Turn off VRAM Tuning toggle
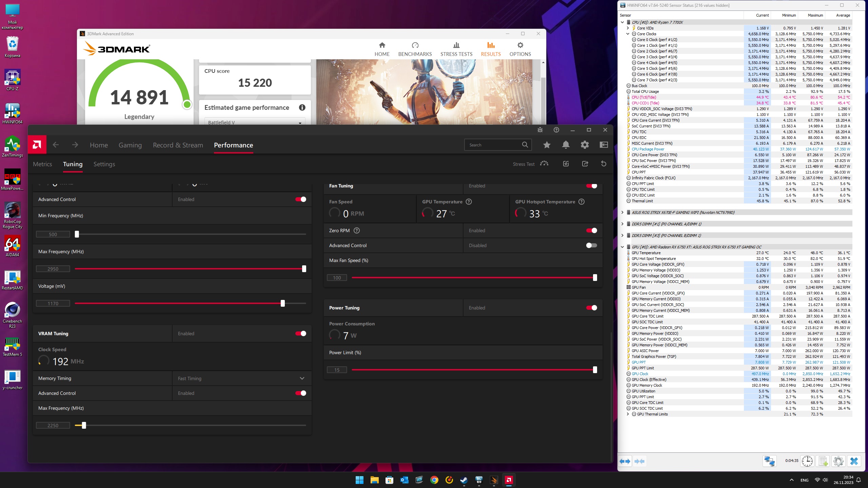This screenshot has width=868, height=488. [301, 333]
